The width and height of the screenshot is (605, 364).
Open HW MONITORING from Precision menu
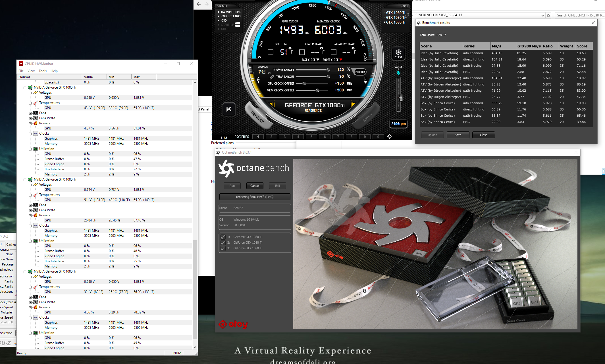(231, 12)
